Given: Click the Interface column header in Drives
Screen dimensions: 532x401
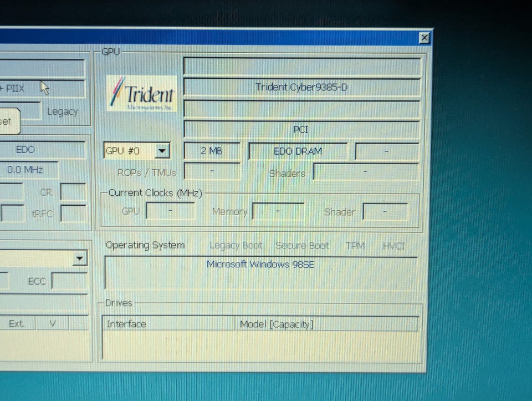Looking at the screenshot, I should click(168, 324).
